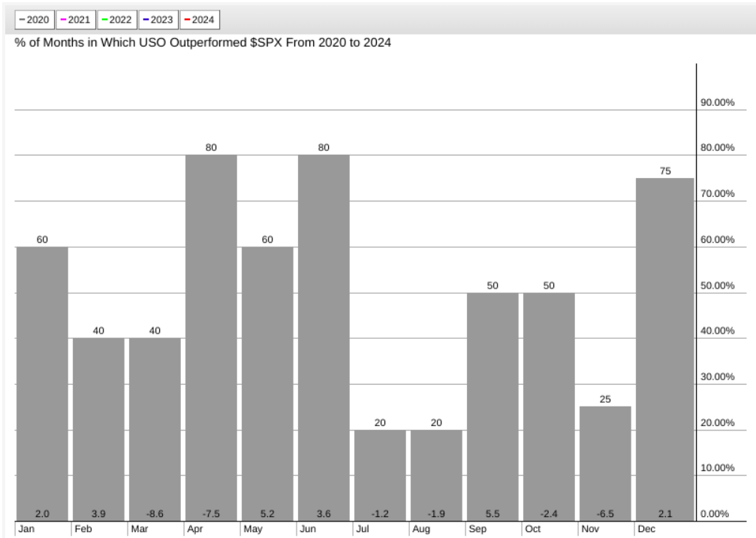Toggle the 2024 year legend button
This screenshot has height=538, width=756.
(x=199, y=20)
